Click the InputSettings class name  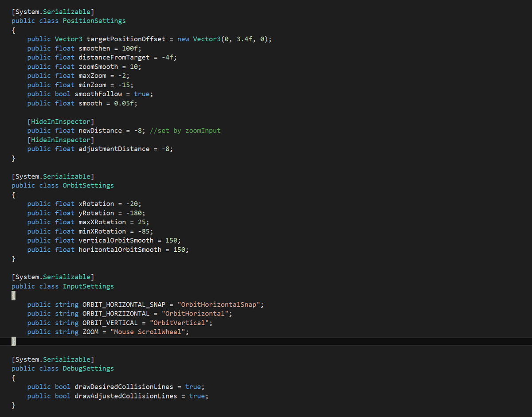[x=88, y=286]
